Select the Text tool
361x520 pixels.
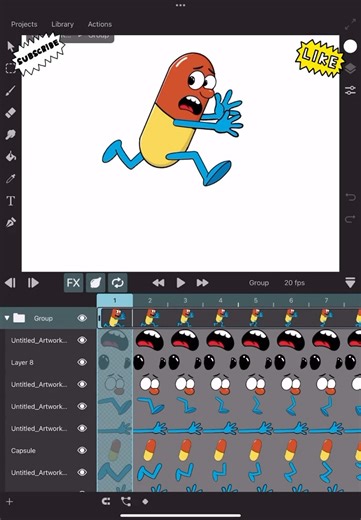pos(11,201)
